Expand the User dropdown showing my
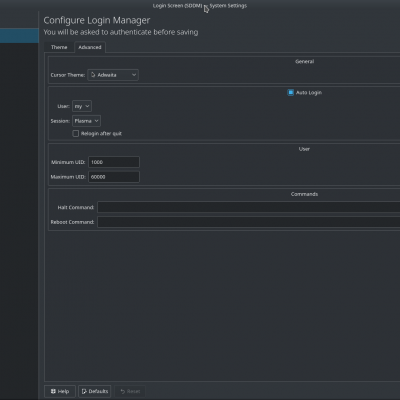The image size is (400, 400). [82, 106]
